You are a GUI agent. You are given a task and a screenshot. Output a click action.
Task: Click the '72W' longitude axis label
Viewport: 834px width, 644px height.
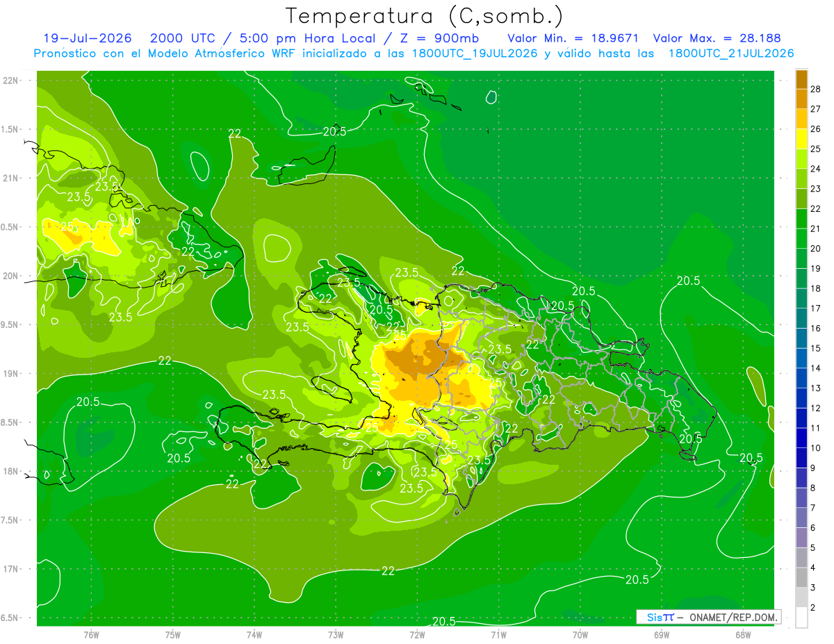417,635
